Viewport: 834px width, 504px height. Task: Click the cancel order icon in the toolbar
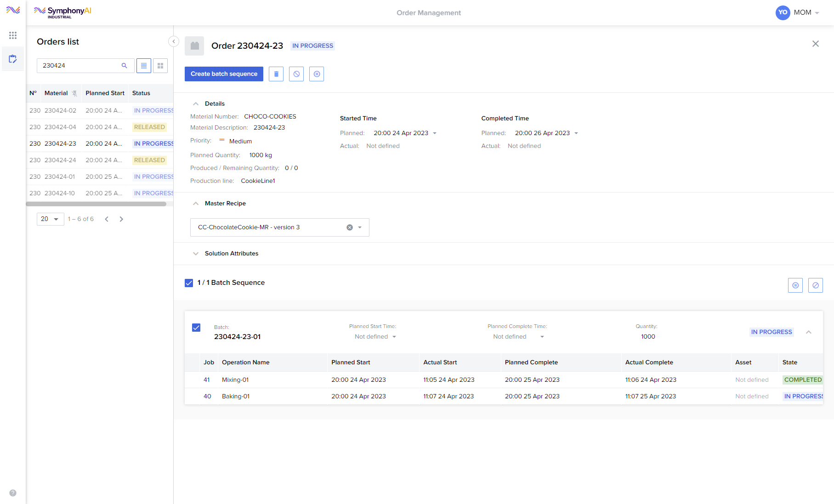point(296,74)
